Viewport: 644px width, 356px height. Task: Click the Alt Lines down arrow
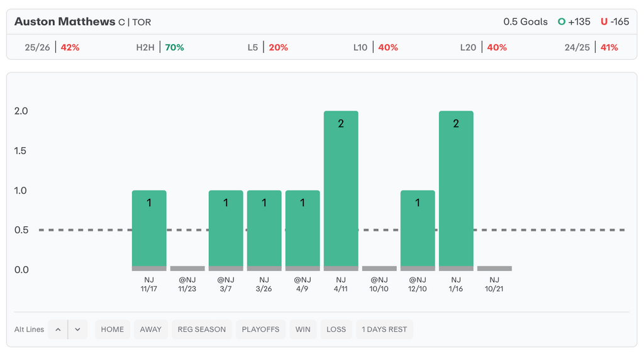[x=77, y=329]
